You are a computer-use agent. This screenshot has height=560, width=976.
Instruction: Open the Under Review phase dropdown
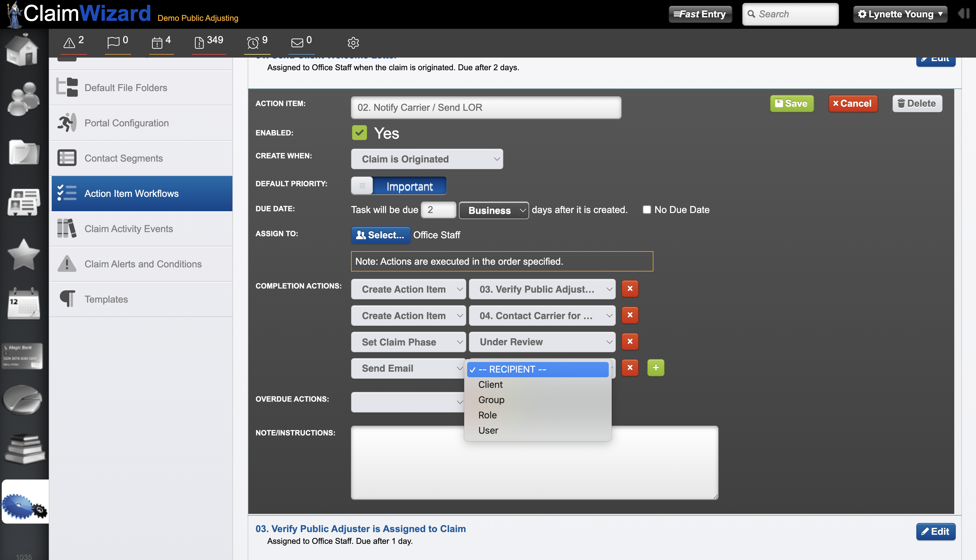542,342
